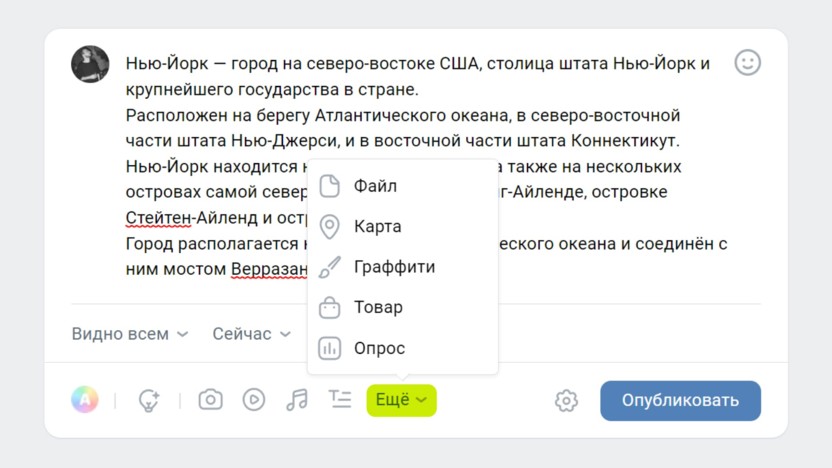Open the emoji picker smiley icon
This screenshot has height=468, width=832.
[747, 63]
